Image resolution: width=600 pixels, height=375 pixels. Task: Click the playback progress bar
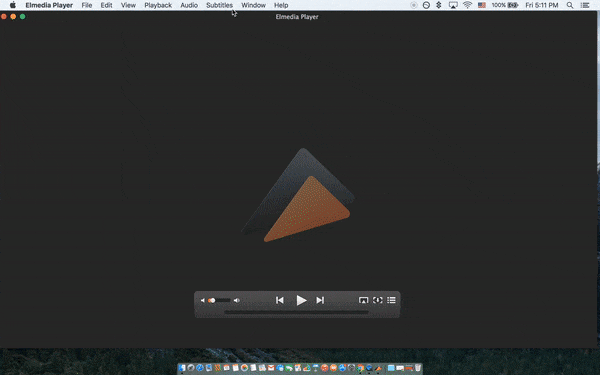point(297,312)
